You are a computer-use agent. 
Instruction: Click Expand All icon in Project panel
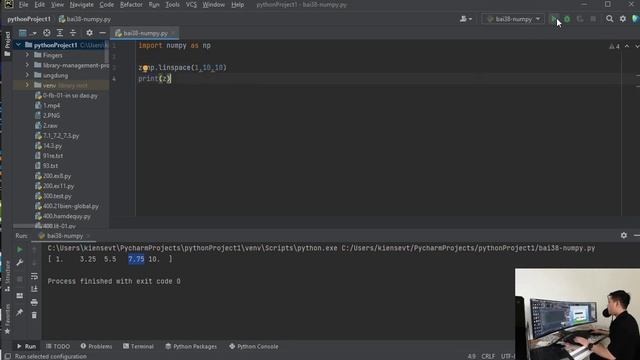point(60,33)
